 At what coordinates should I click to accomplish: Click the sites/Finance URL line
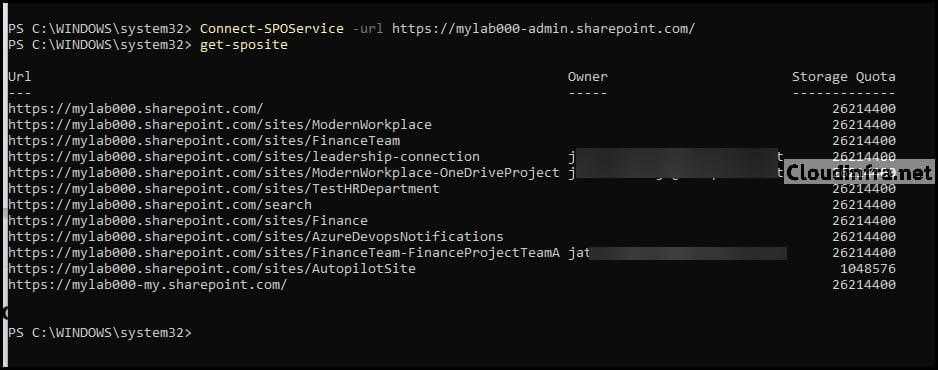(188, 221)
